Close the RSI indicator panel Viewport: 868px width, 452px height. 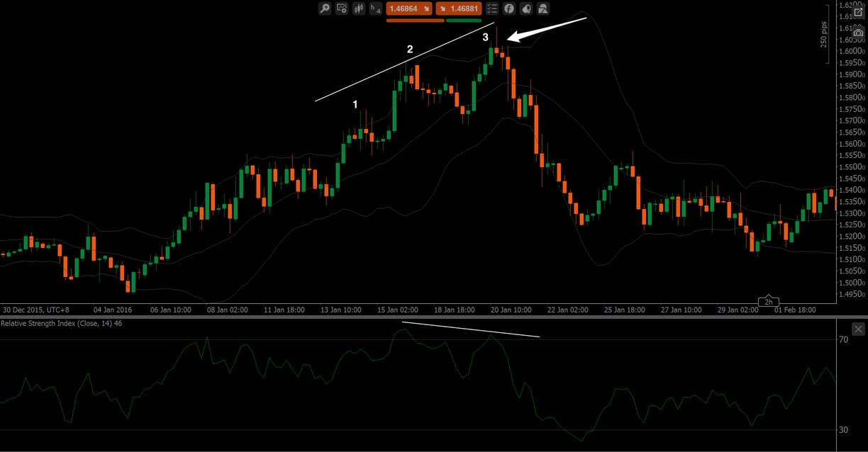[858, 329]
